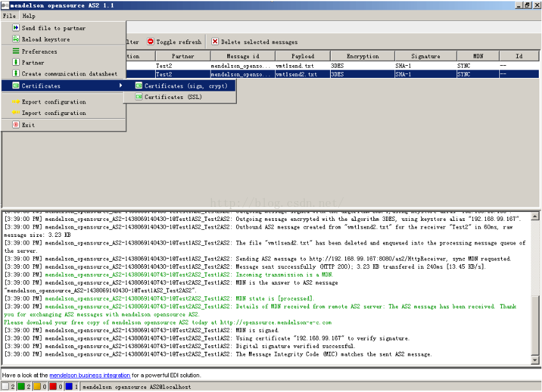Choose Export configuration
Screen dimensions: 542x392
coord(64,102)
